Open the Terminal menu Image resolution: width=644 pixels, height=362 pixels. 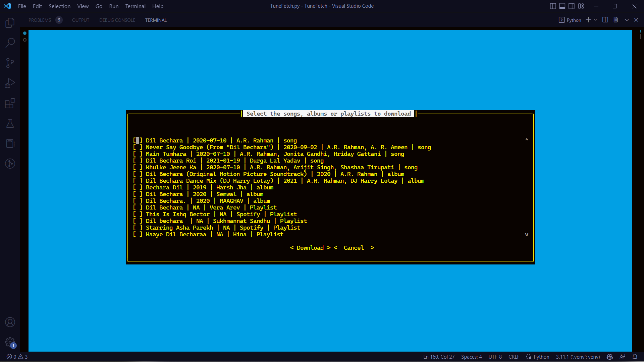[x=135, y=6]
